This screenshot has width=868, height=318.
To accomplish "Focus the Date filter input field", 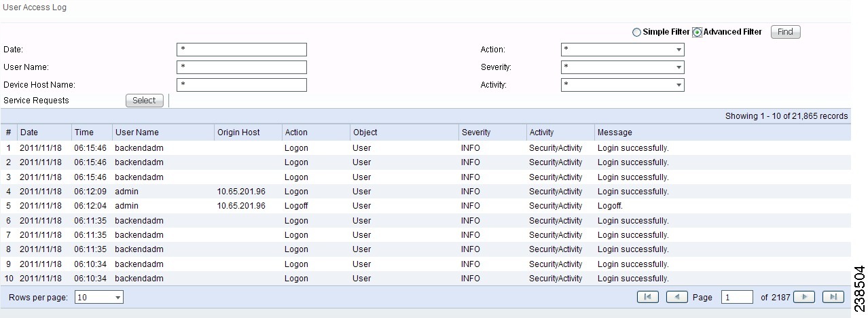I will [241, 50].
